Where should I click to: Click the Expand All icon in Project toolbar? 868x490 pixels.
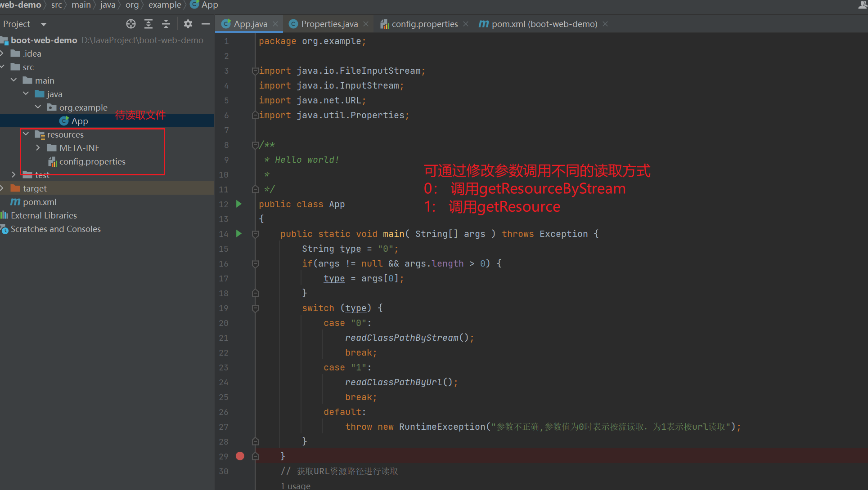pos(148,24)
